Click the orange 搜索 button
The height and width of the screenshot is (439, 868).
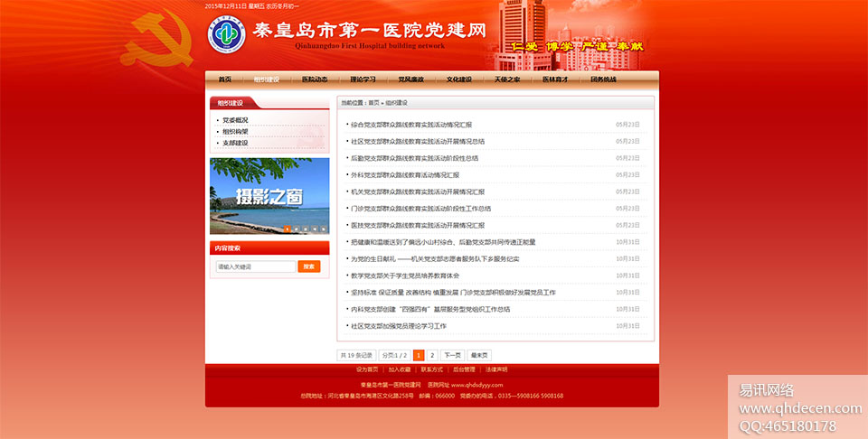coord(309,266)
